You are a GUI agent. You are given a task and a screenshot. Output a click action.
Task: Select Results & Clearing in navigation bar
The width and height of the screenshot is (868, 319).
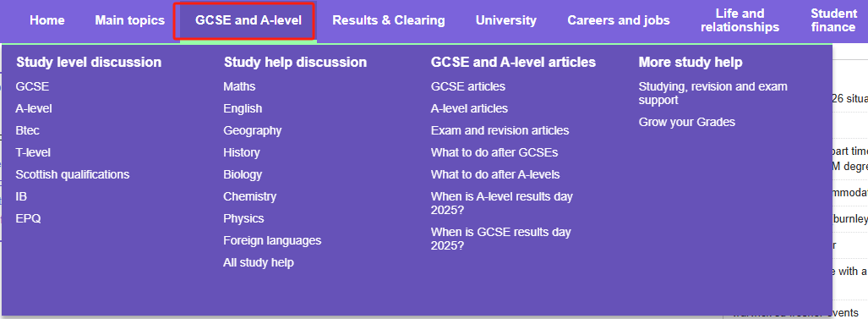389,20
